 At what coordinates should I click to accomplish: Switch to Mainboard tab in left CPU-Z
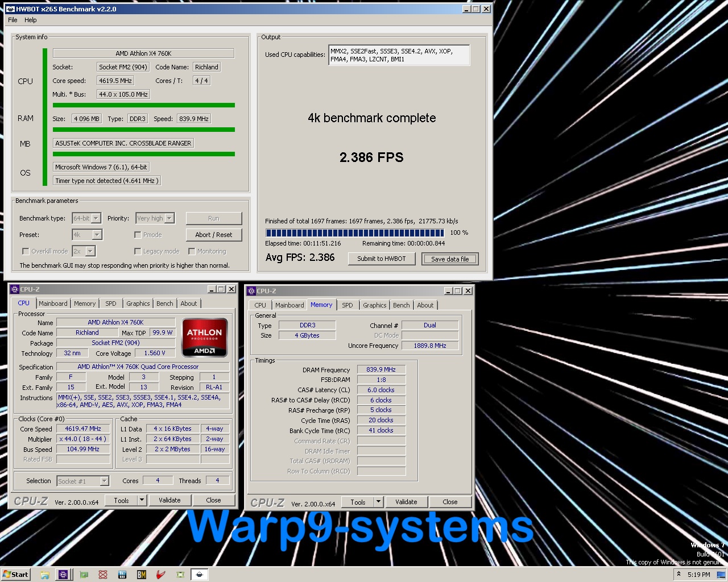(53, 304)
